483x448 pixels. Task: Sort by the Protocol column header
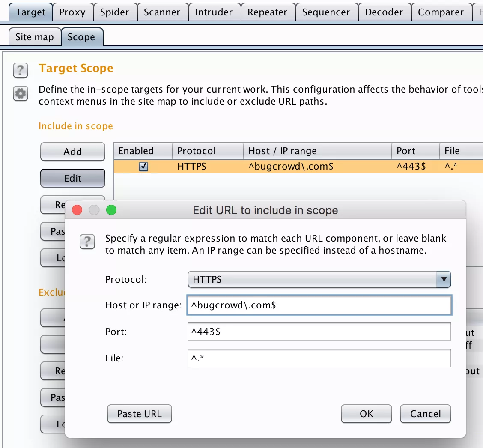(208, 151)
